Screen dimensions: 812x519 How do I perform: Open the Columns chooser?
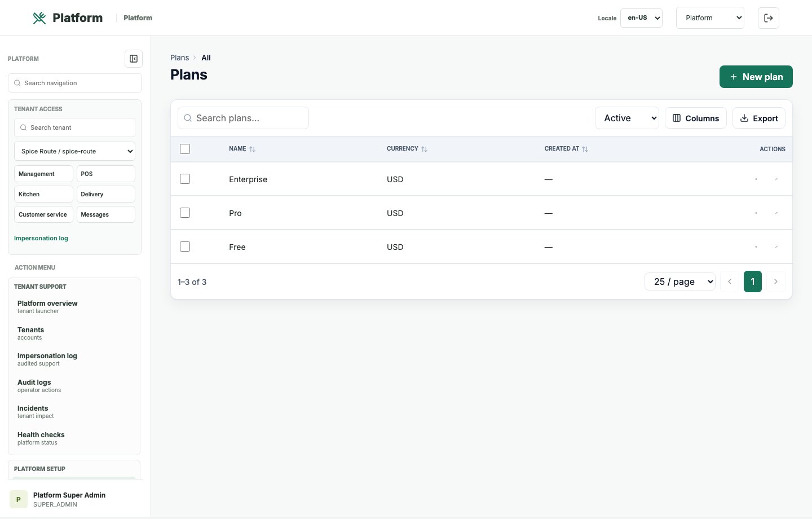point(696,118)
